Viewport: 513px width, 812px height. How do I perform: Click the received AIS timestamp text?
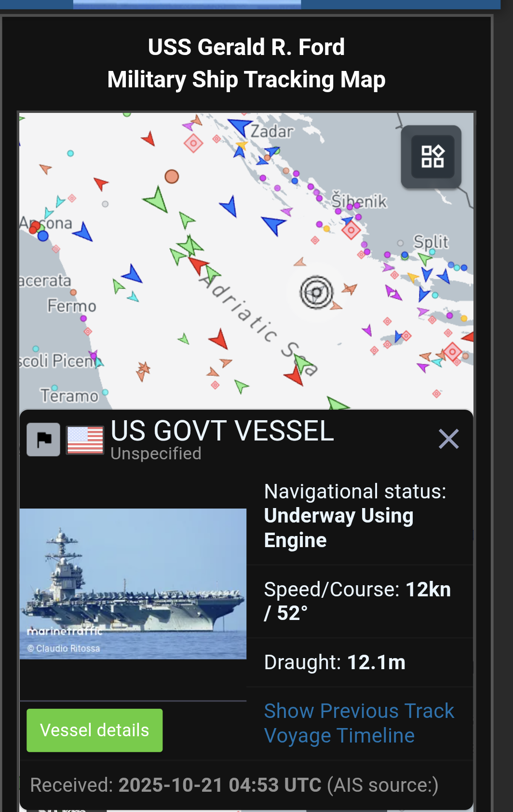pyautogui.click(x=220, y=785)
